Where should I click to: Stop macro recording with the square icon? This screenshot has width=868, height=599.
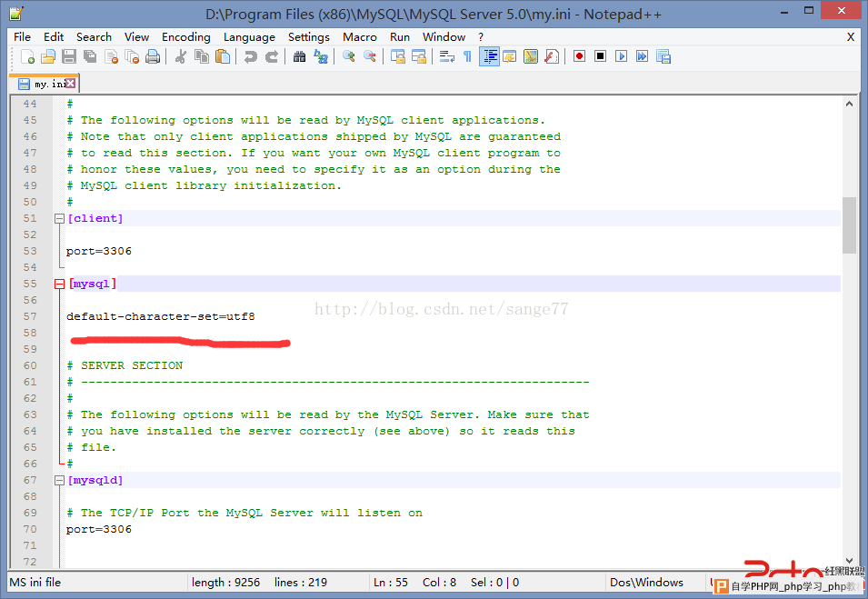coord(601,56)
